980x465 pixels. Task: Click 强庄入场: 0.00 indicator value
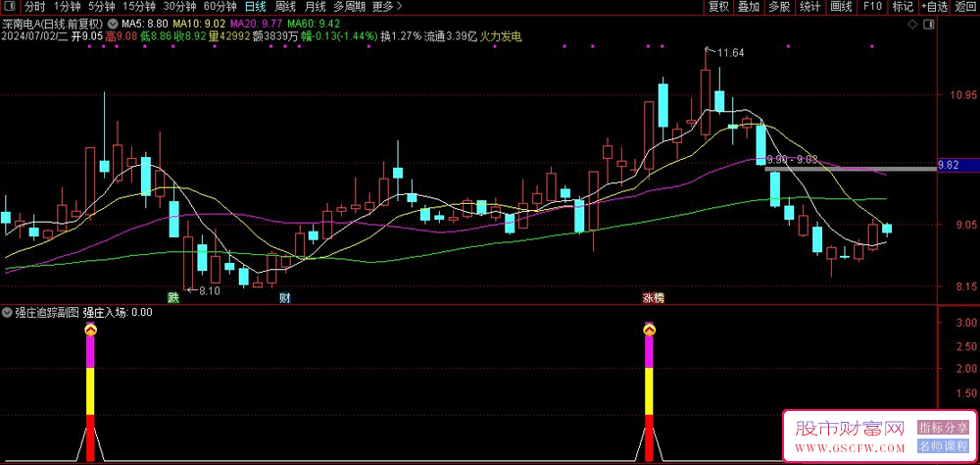pos(119,313)
